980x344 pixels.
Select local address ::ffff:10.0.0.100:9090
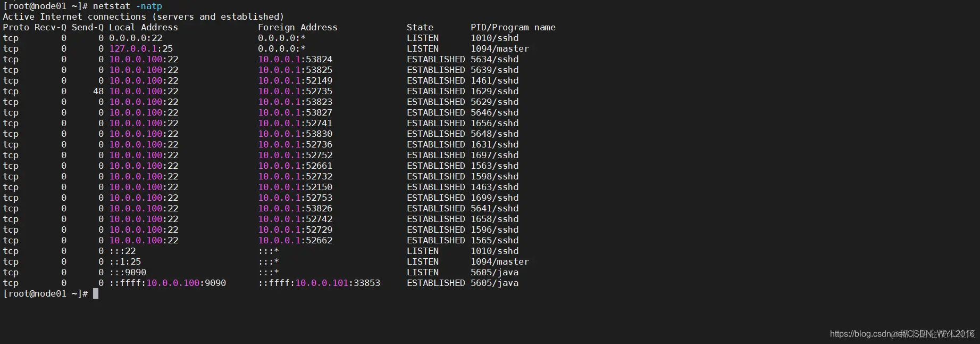167,283
